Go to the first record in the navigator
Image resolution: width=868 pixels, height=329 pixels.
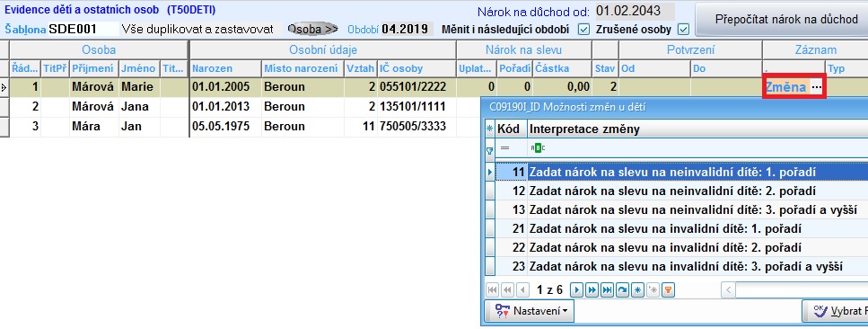click(492, 289)
